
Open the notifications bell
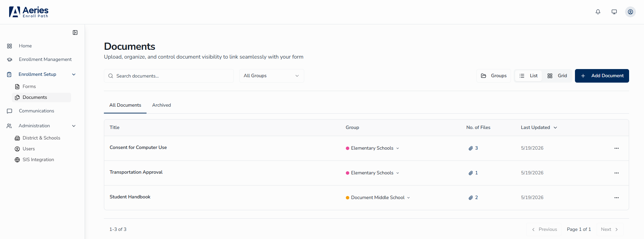(x=598, y=12)
